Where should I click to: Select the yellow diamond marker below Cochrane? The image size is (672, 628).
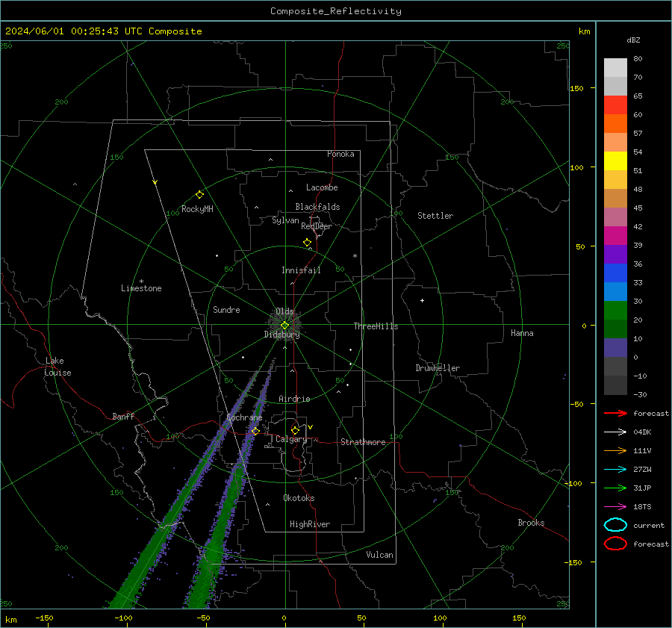pyautogui.click(x=255, y=431)
